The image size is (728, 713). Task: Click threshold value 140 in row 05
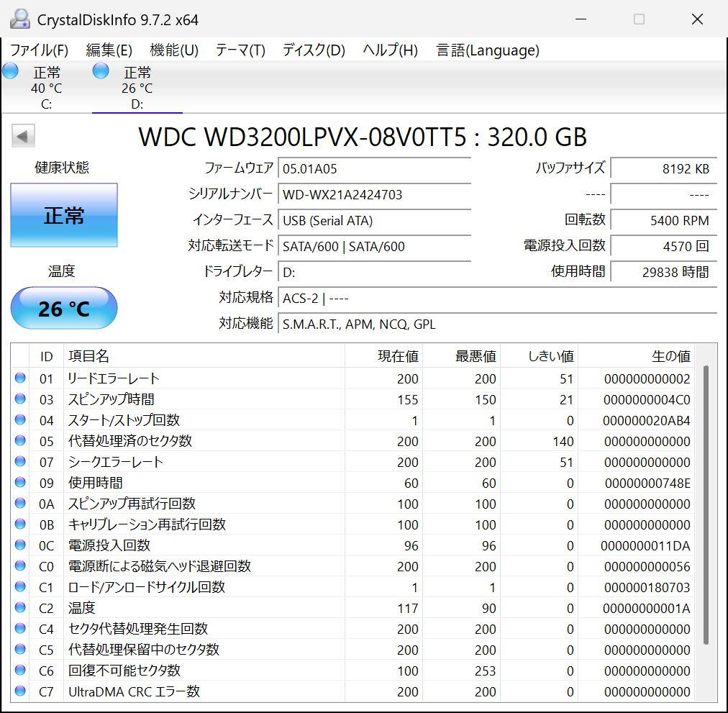(x=563, y=442)
